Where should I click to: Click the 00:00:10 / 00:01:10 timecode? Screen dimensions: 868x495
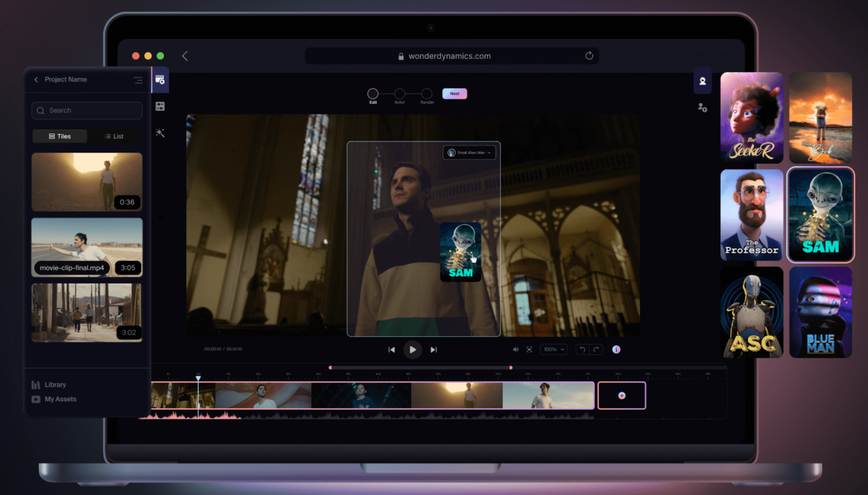[223, 349]
